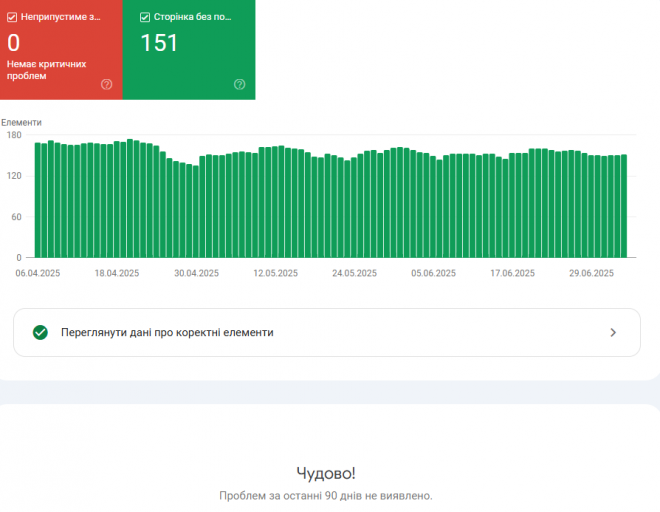Click the y-axis value 120
The height and width of the screenshot is (512, 660).
click(14, 176)
